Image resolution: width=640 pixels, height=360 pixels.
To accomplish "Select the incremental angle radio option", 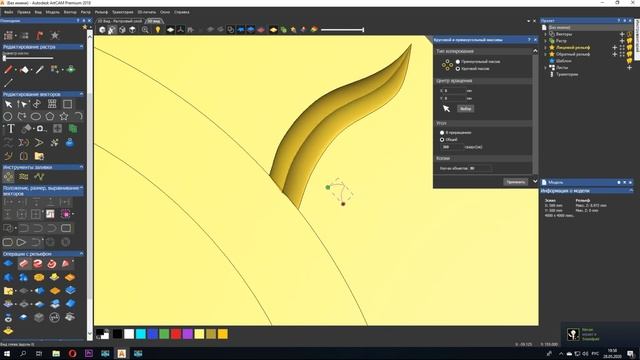I will [x=442, y=133].
